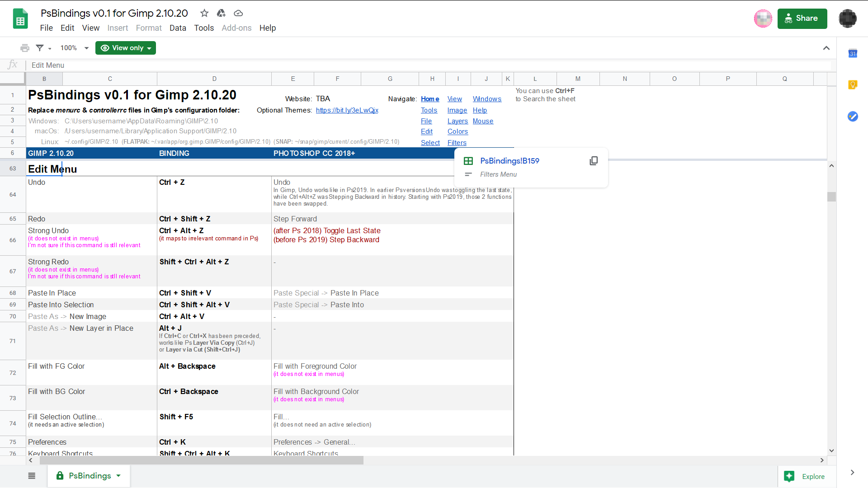Screen dimensions: 868x488
Task: Open the Google account avatar
Action: click(x=848, y=19)
